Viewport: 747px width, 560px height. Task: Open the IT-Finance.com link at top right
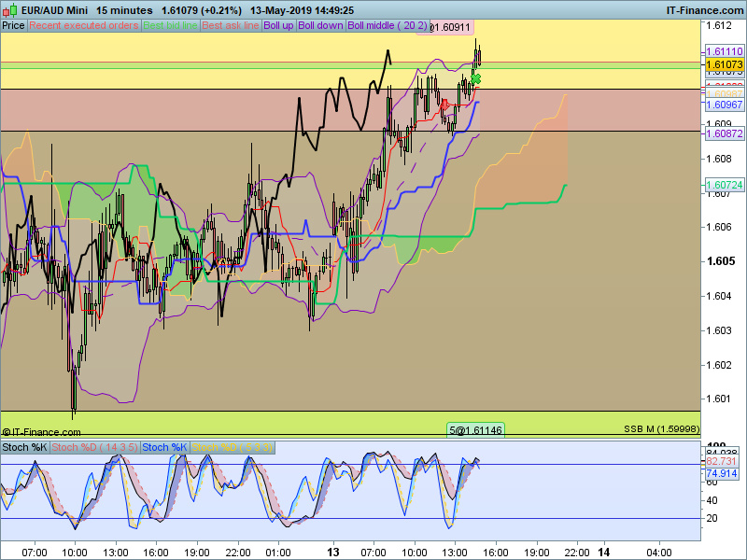705,10
